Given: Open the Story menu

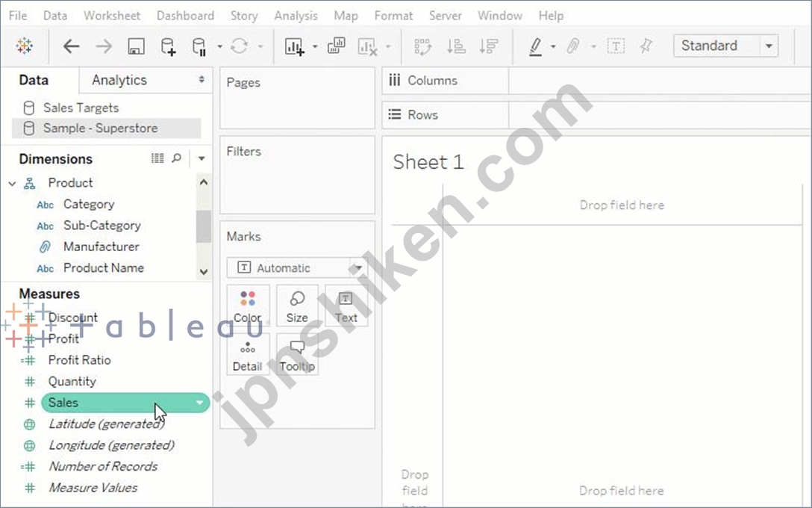Looking at the screenshot, I should click(x=244, y=16).
